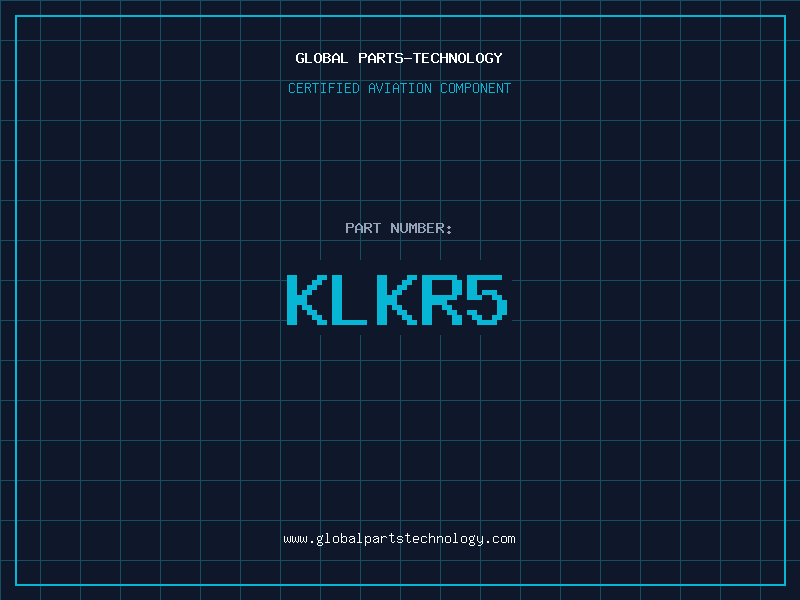Click the word NUMBER: in the label
Screen dimensions: 800x600
pos(421,228)
